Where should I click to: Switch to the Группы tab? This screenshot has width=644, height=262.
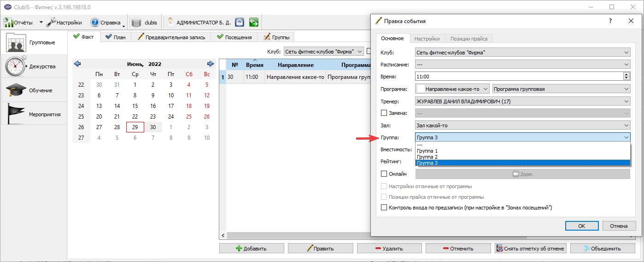[x=276, y=37]
